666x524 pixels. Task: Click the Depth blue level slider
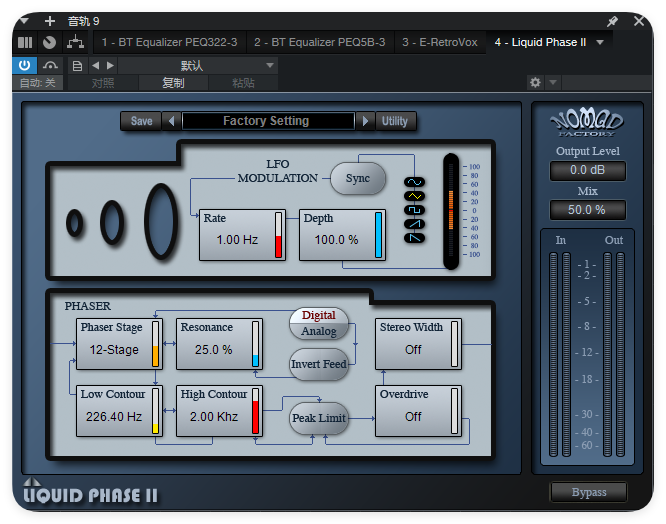378,235
